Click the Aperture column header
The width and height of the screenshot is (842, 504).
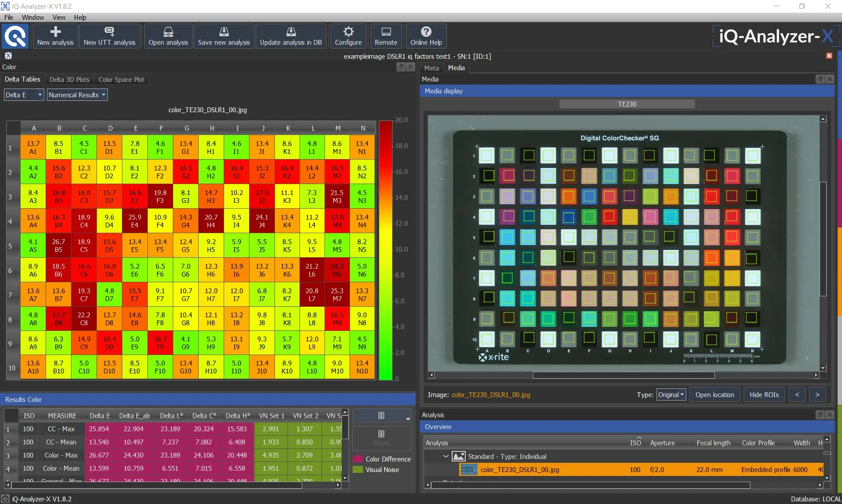(662, 443)
